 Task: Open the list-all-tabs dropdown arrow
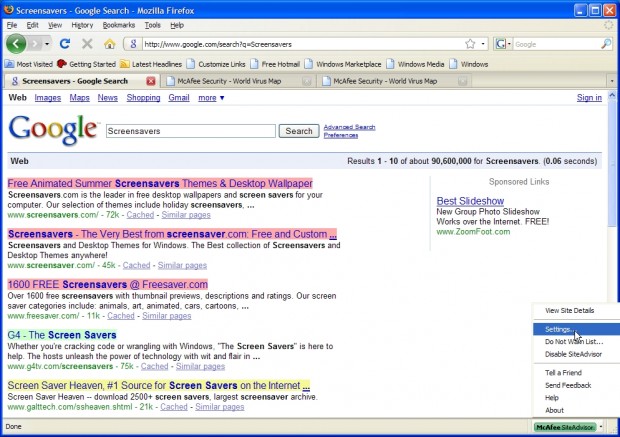pos(612,81)
